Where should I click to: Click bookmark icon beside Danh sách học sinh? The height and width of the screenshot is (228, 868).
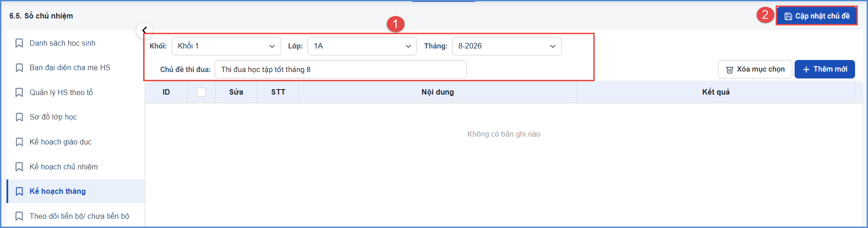click(19, 43)
